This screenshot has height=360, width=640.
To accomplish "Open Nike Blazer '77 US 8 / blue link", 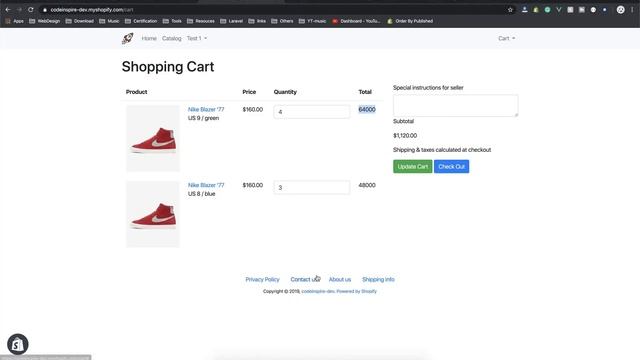I will pos(206,185).
